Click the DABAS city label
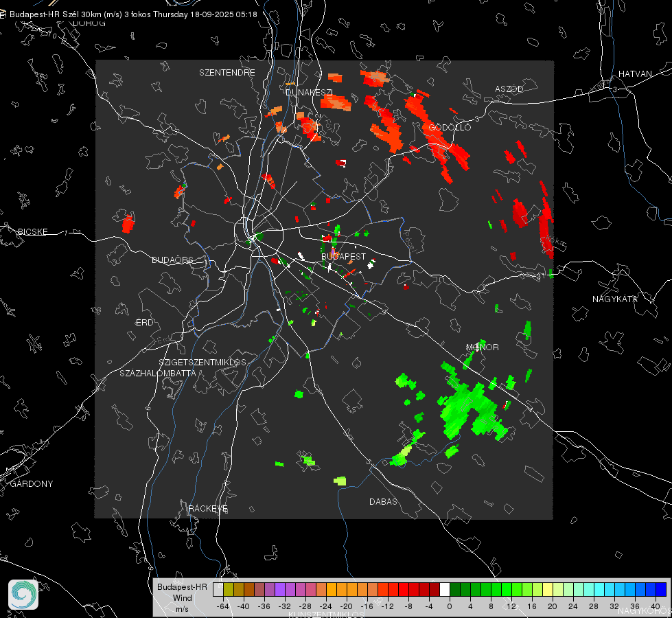Viewport: 672px width, 618px height. coord(383,501)
